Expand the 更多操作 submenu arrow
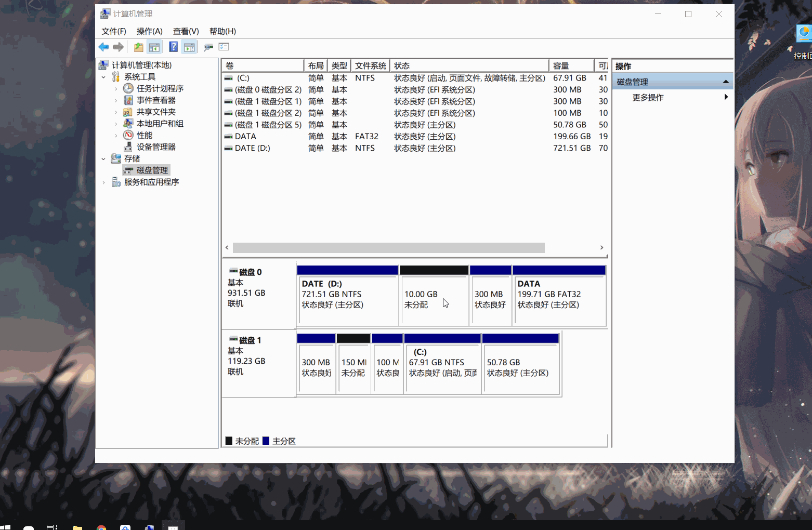Image resolution: width=812 pixels, height=530 pixels. coord(726,97)
